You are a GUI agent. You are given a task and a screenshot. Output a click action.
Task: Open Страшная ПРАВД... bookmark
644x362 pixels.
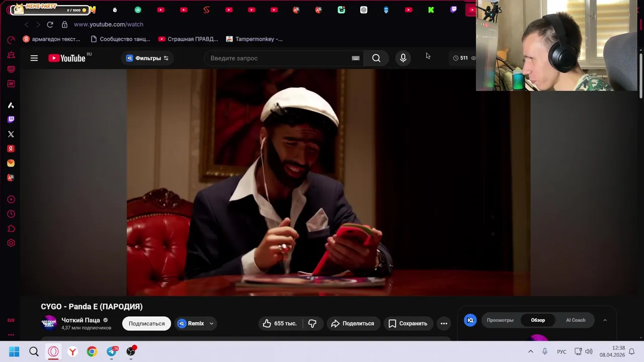pyautogui.click(x=188, y=39)
